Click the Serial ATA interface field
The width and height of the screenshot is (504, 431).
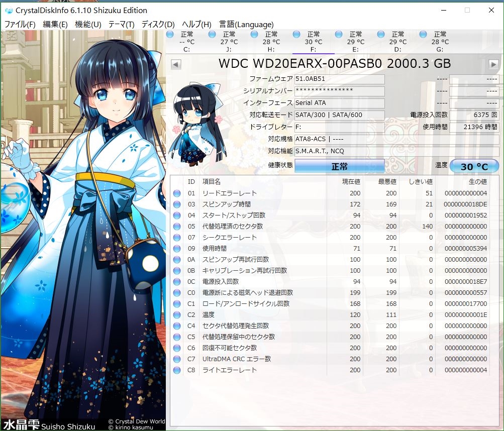click(339, 103)
